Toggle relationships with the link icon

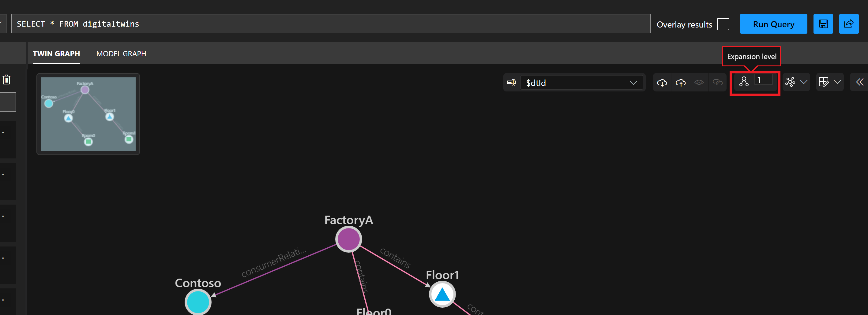(x=717, y=82)
